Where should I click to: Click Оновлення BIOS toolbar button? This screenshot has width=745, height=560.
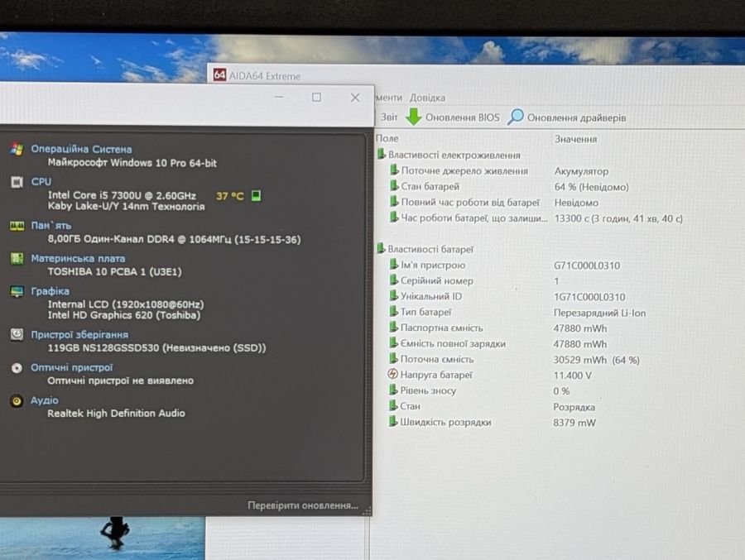coord(453,117)
